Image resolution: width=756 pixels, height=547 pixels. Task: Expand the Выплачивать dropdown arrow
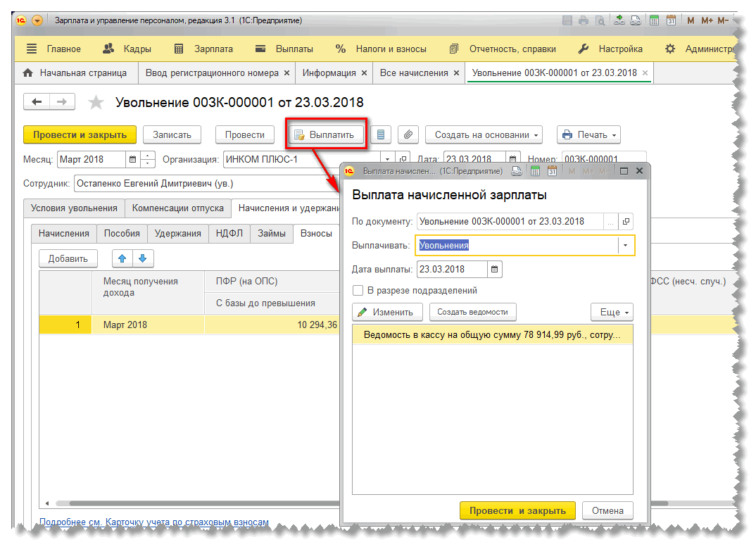click(625, 245)
